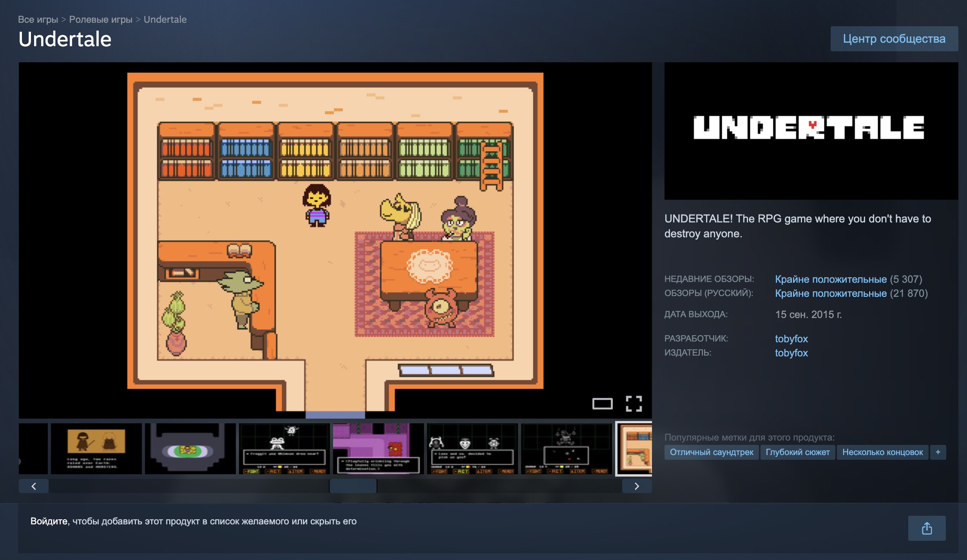Select tag Несколько концовок

(x=883, y=452)
